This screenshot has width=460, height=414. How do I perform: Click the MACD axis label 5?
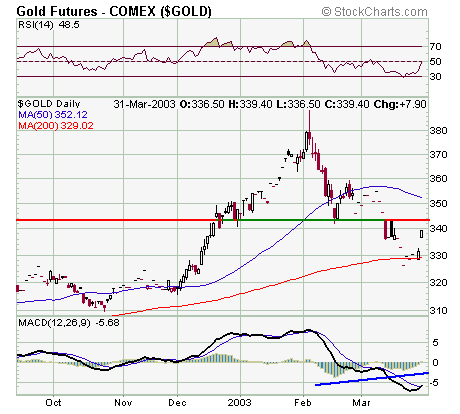[x=435, y=343]
